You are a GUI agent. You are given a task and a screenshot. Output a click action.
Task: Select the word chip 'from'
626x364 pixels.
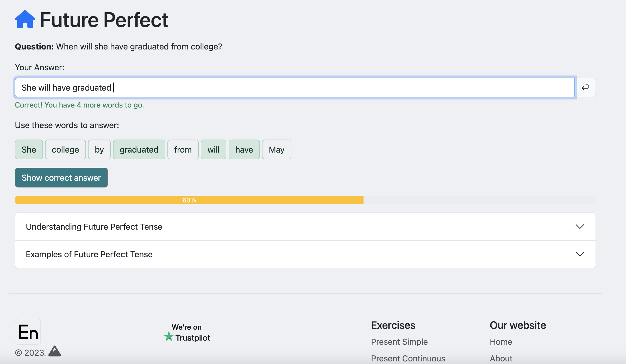pyautogui.click(x=183, y=150)
